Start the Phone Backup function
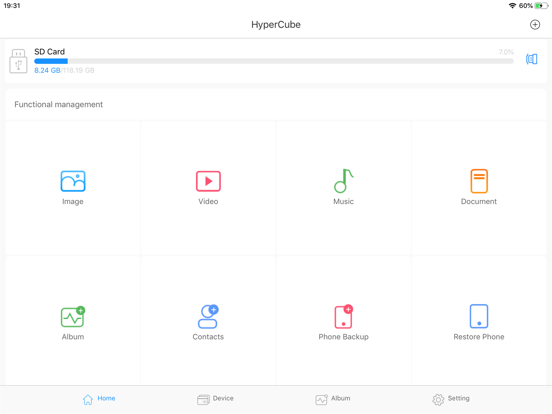The height and width of the screenshot is (414, 552). click(x=343, y=322)
